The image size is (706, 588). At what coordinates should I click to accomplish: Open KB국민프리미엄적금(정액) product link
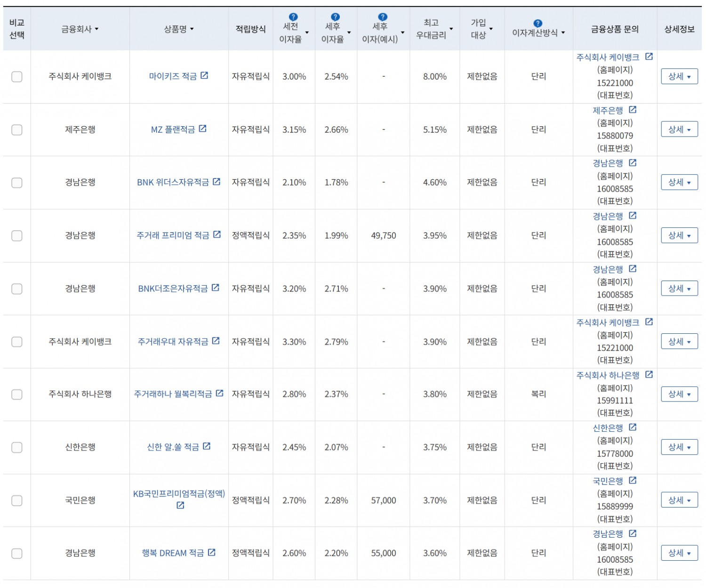coord(179,494)
